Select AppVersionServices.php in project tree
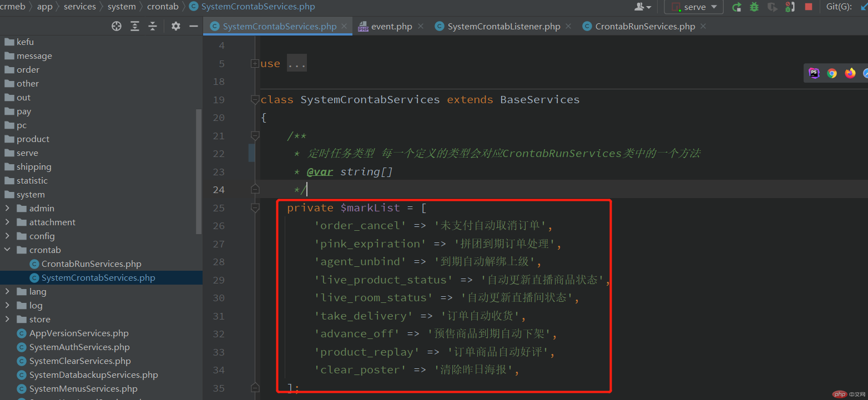868x400 pixels. pyautogui.click(x=79, y=333)
